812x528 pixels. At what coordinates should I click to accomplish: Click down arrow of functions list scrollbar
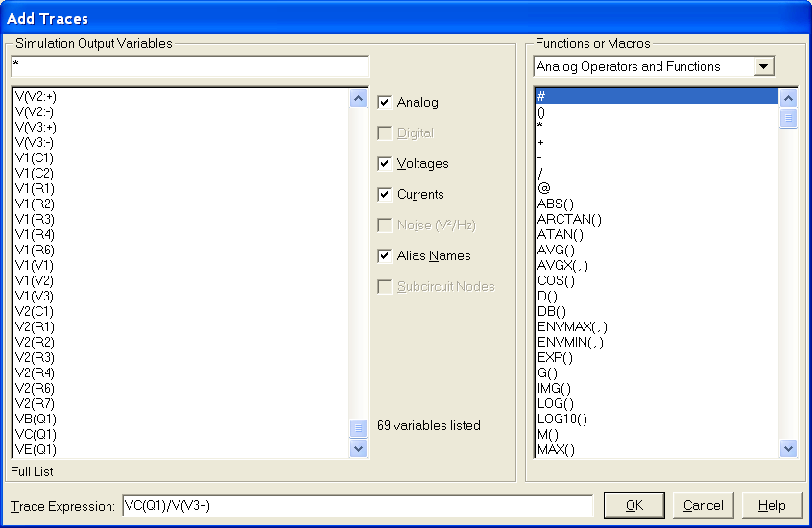788,448
